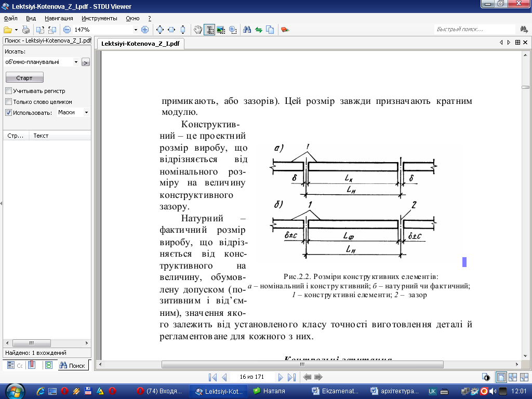Rotate page counter-clockwise toolbar icon
This screenshot has width=532, height=399.
coord(52,30)
